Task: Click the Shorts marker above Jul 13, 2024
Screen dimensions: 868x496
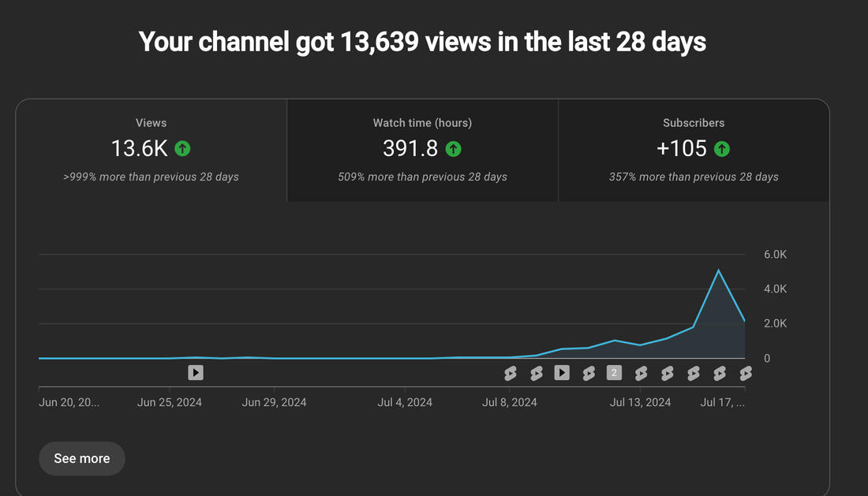Action: pyautogui.click(x=641, y=373)
